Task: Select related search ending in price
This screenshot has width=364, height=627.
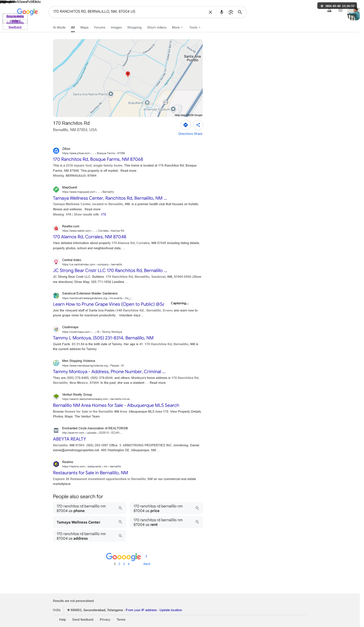Action: (166, 508)
